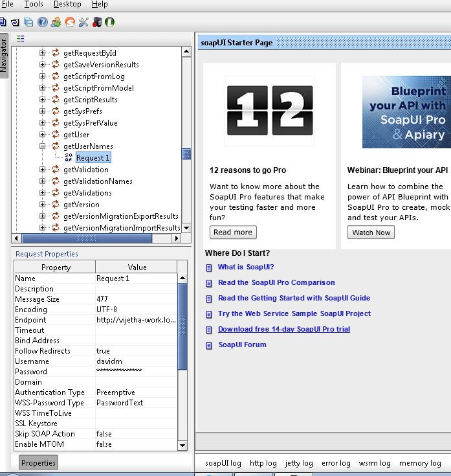Open the What is SoapUI? link
Image resolution: width=451 pixels, height=476 pixels.
pos(246,267)
